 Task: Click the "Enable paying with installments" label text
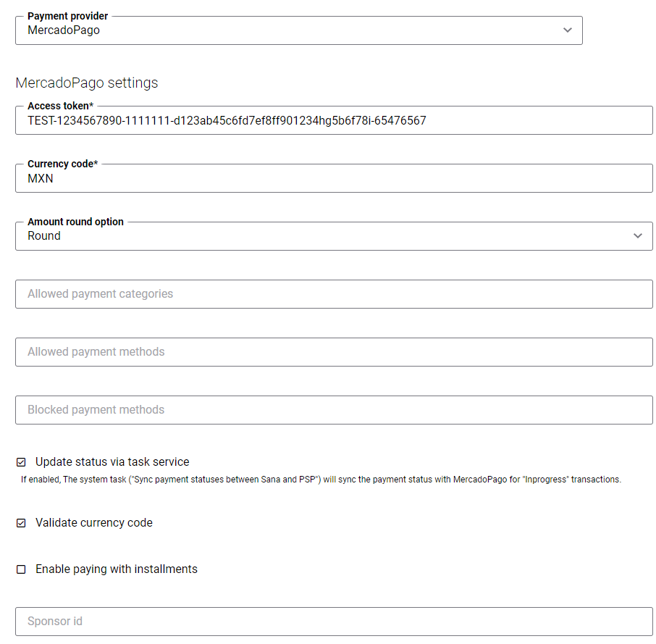click(x=117, y=569)
